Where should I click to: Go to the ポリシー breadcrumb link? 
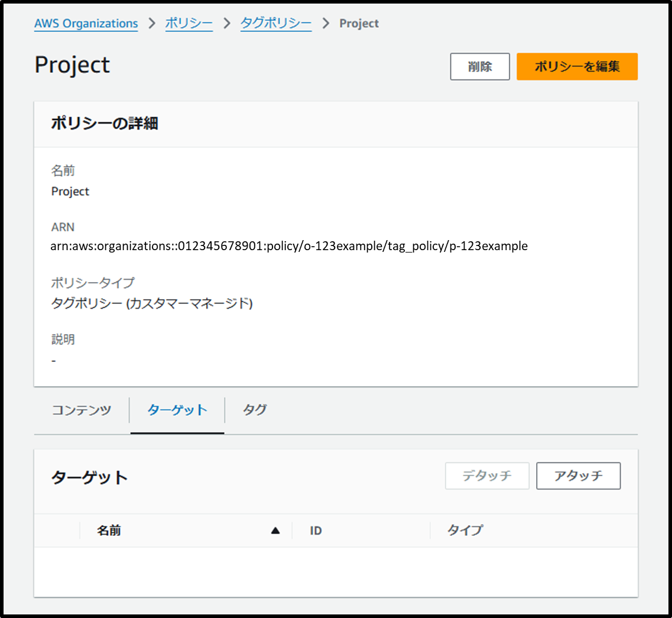189,23
